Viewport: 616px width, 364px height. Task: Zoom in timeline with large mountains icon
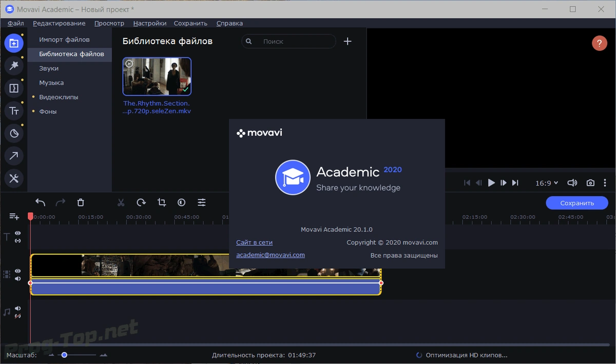coord(104,355)
